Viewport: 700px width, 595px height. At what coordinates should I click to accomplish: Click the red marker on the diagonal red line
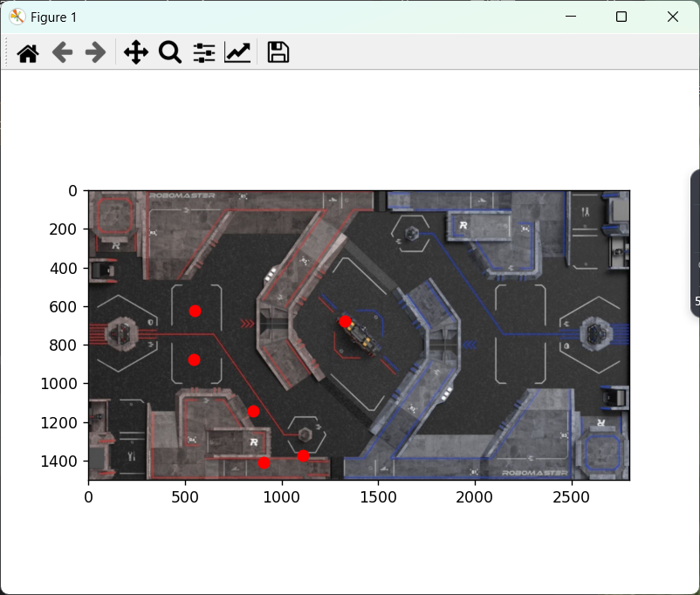253,411
